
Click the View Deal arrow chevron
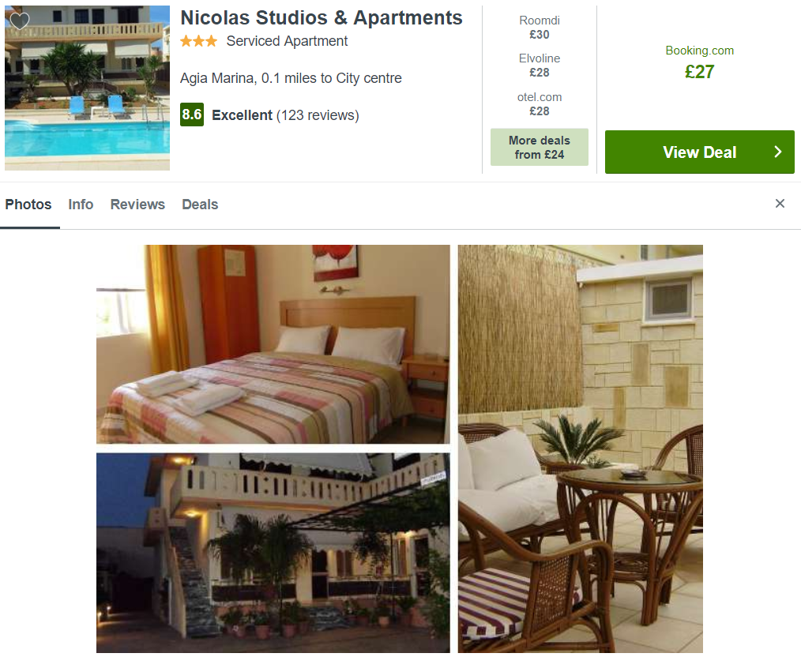(777, 152)
